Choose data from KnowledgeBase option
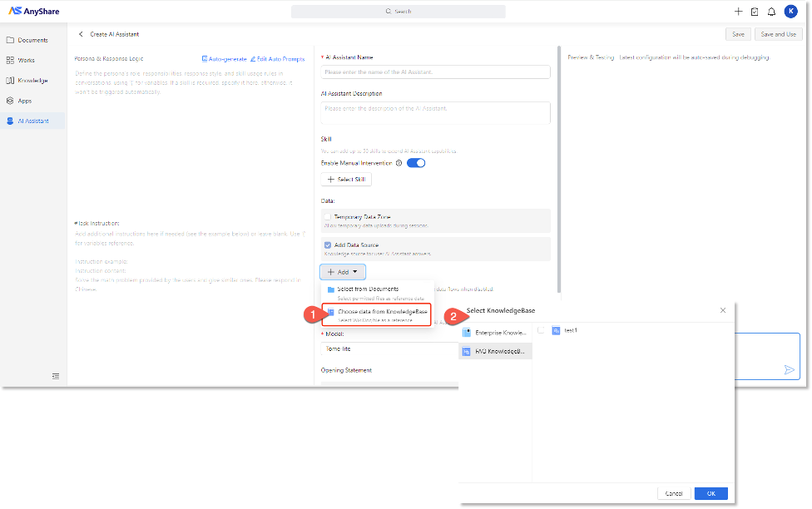This screenshot has width=812, height=509. [x=377, y=314]
